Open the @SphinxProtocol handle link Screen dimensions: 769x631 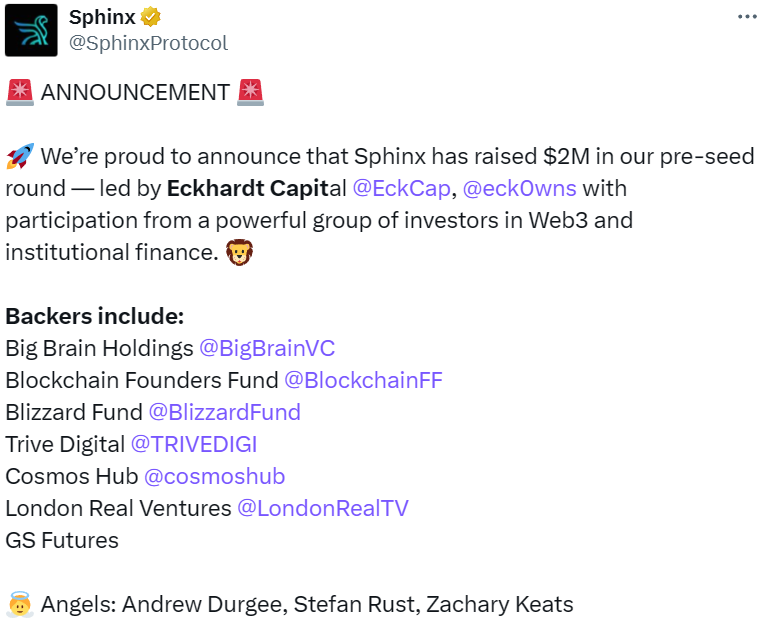148,43
